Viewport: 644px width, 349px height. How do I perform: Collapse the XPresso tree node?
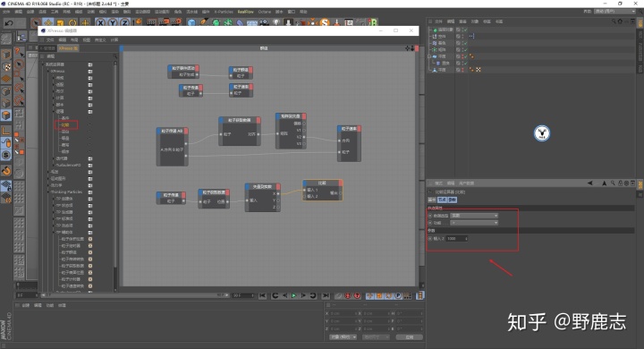tap(48, 71)
